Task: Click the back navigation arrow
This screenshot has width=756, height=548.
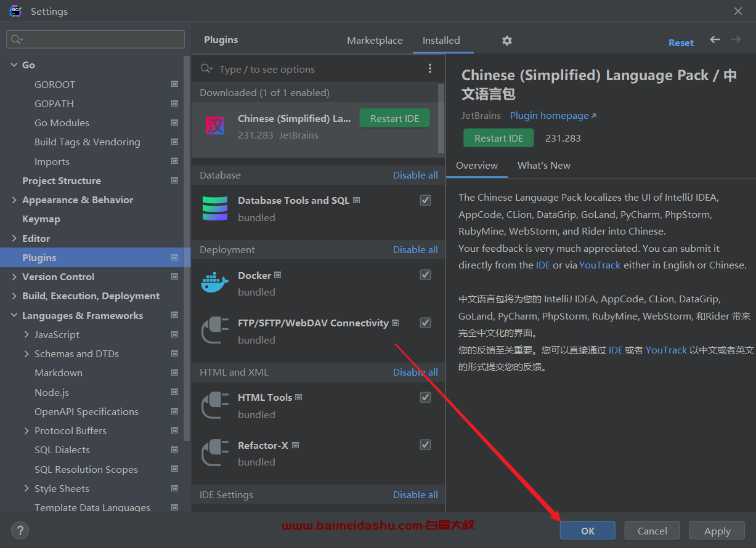Action: [x=715, y=39]
